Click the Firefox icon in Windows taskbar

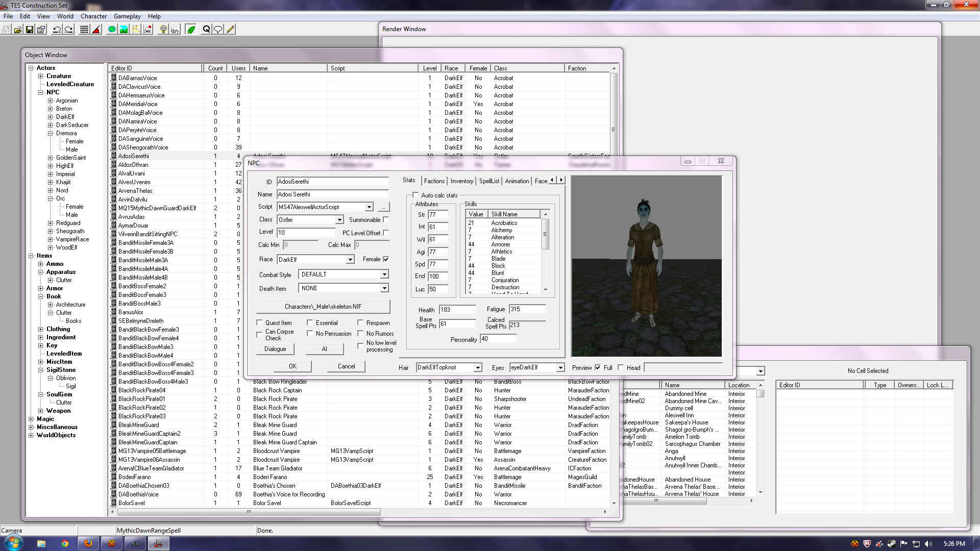click(88, 543)
